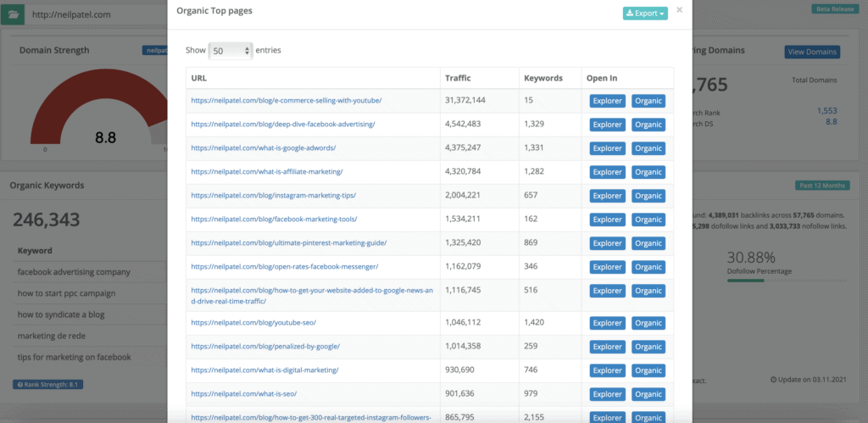
Task: Click Explorer for open-rates-facebook-messenger row
Action: tap(607, 267)
